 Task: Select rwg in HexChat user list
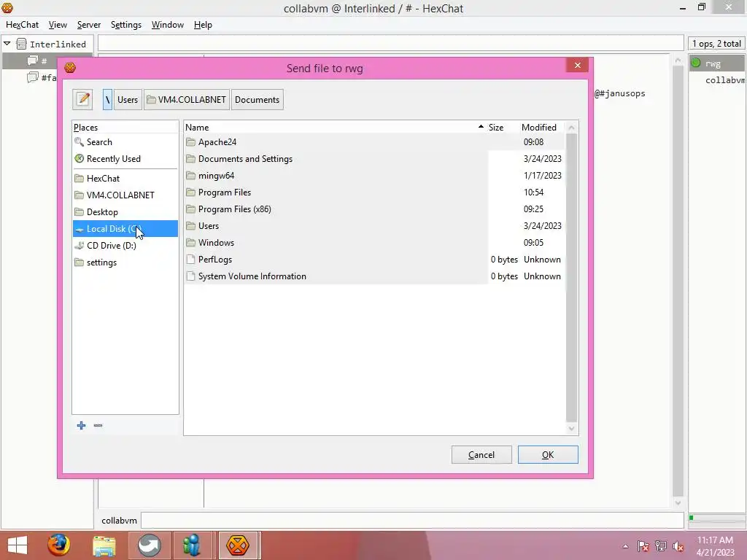pyautogui.click(x=717, y=63)
